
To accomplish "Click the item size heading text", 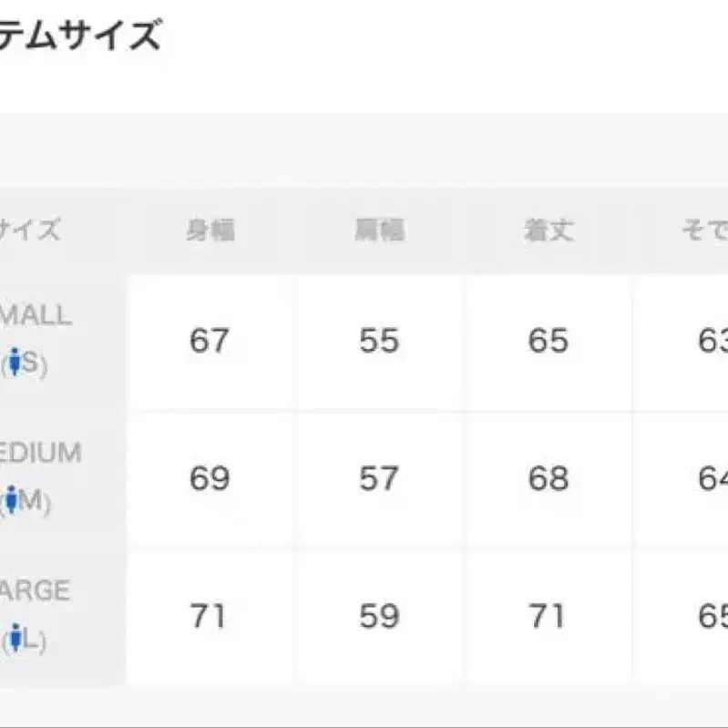I will (80, 36).
